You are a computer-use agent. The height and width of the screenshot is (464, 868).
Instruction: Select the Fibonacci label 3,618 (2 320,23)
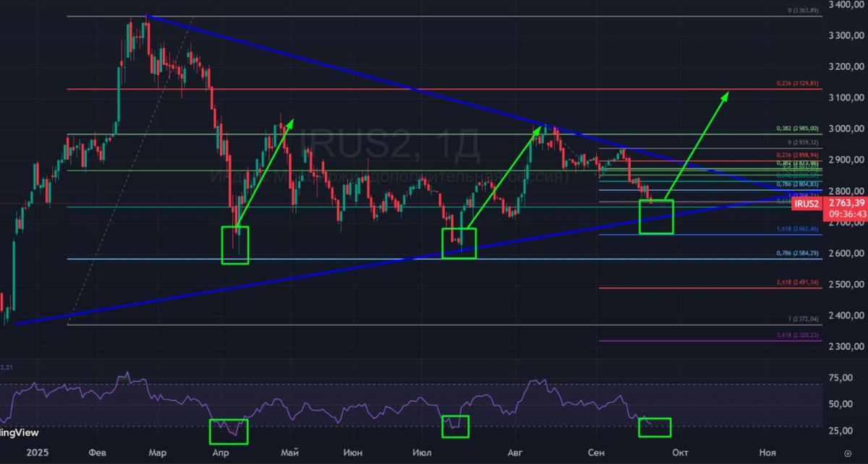tap(796, 335)
